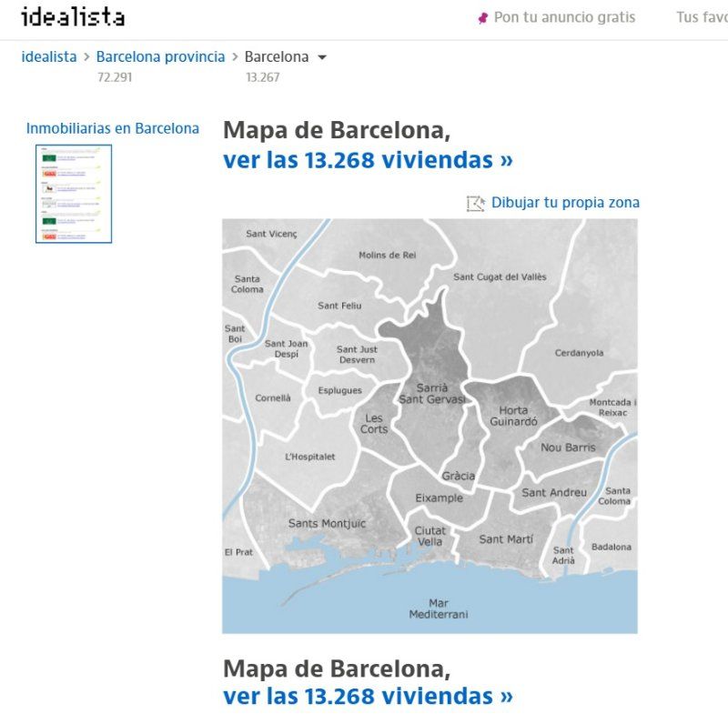Screen dimensions: 728x724
Task: Go to idealista breadcrumb link
Action: pyautogui.click(x=49, y=56)
